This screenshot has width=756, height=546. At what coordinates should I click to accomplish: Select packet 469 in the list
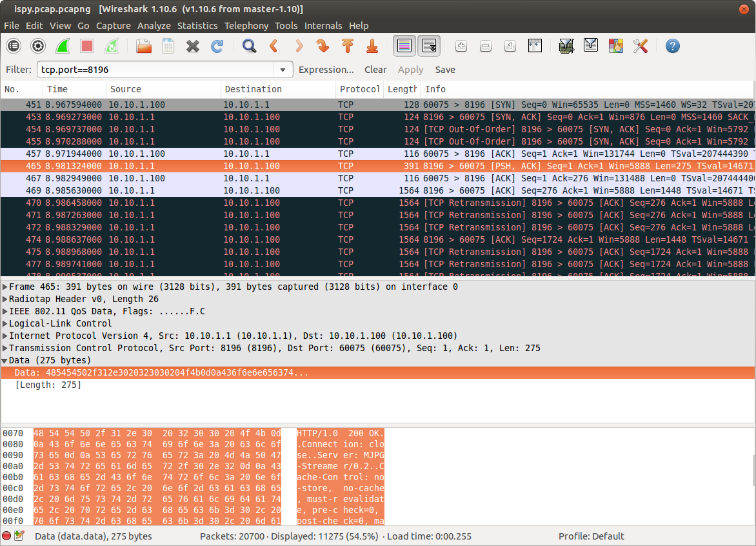(377, 190)
